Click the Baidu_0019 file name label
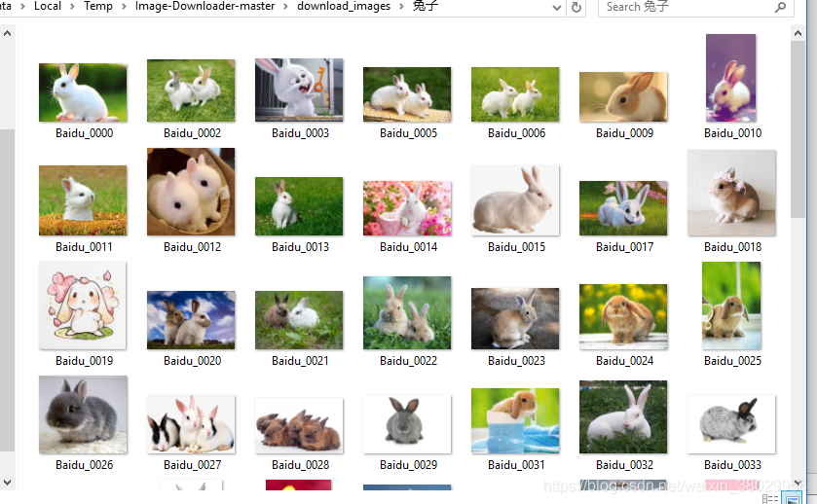 coord(84,361)
